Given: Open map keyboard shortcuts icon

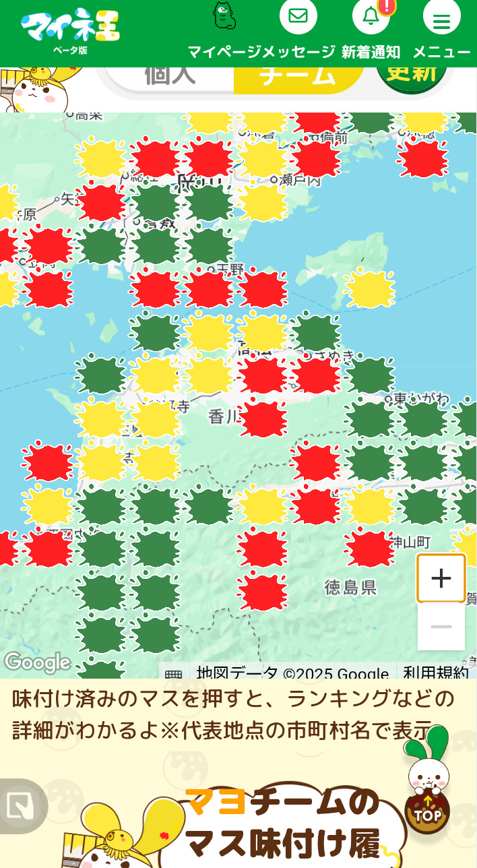Looking at the screenshot, I should point(173,673).
